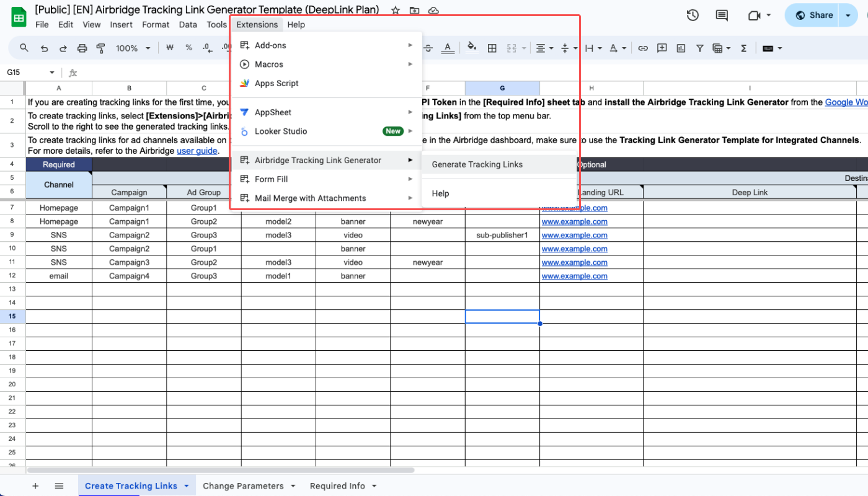This screenshot has width=868, height=496.
Task: Star the document
Action: click(396, 11)
